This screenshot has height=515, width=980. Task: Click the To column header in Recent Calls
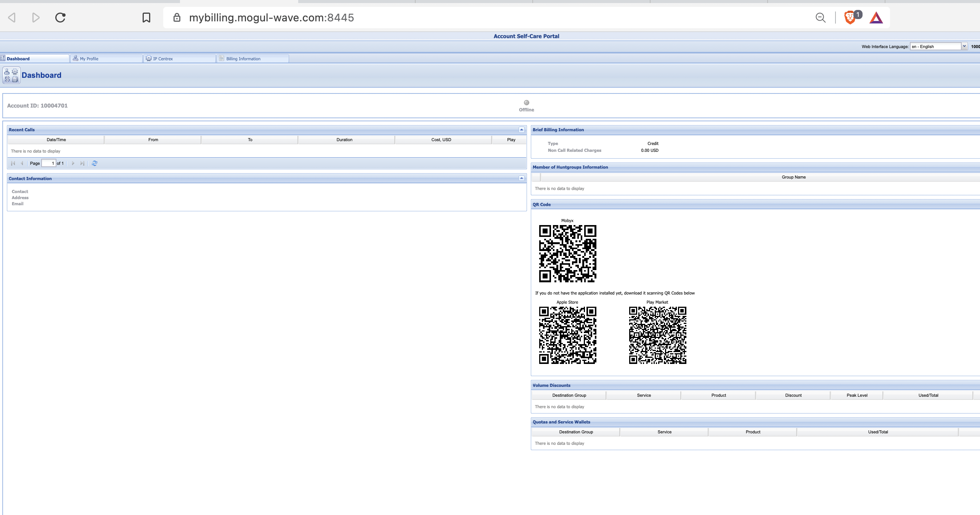point(250,140)
